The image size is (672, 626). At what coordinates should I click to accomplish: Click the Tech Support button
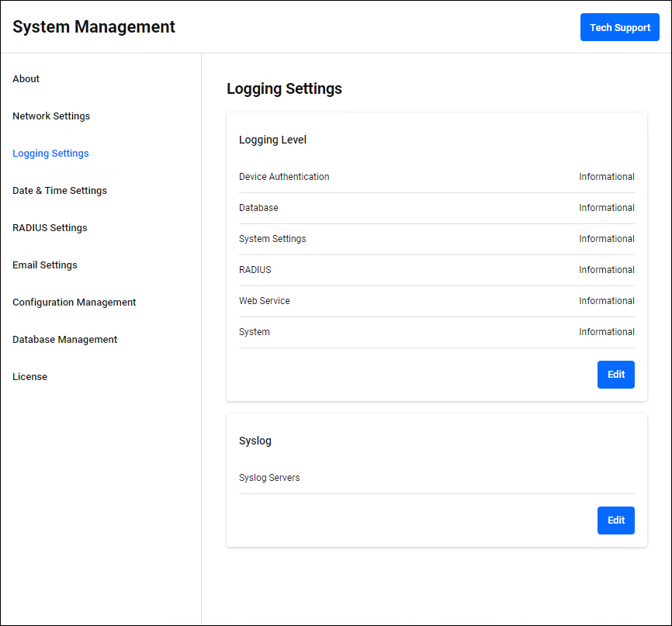[619, 27]
